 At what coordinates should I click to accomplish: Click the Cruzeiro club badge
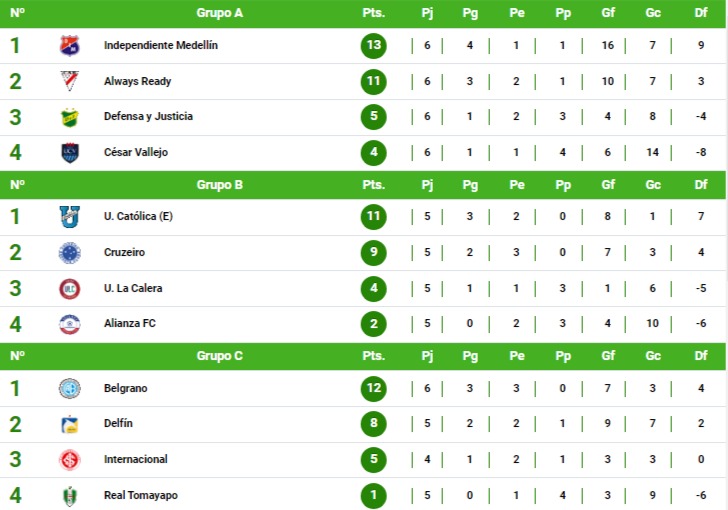click(x=69, y=253)
